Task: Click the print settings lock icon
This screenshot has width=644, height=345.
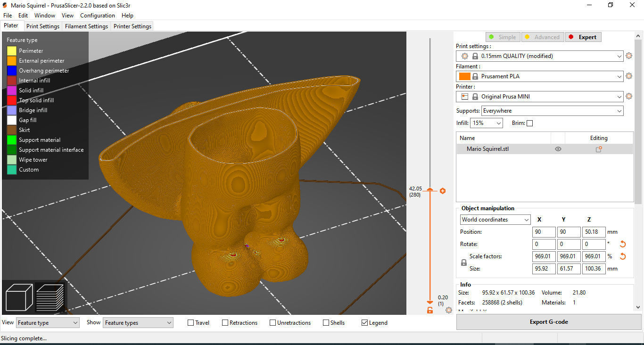Action: [x=475, y=56]
